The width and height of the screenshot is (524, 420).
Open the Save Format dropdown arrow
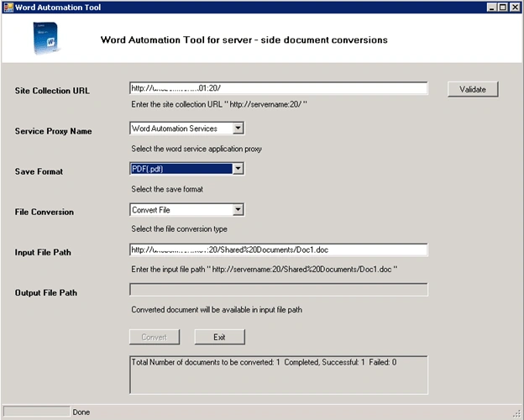pyautogui.click(x=238, y=169)
